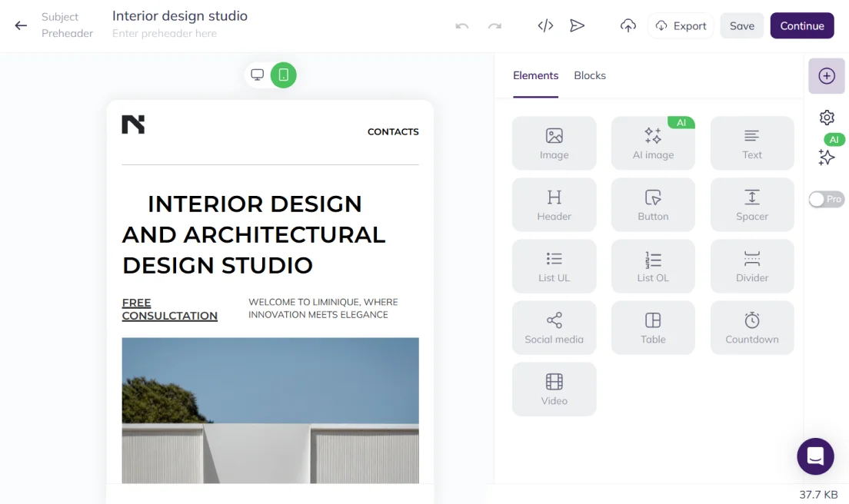The image size is (849, 504).
Task: Click the Export button
Action: 681,25
